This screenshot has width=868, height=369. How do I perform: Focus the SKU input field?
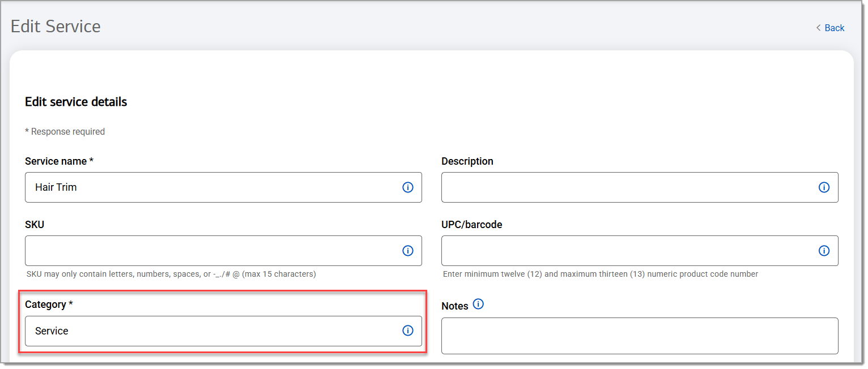[x=223, y=251]
